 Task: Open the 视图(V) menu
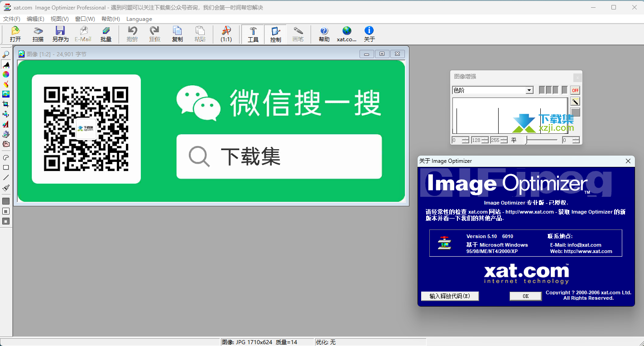(60, 19)
